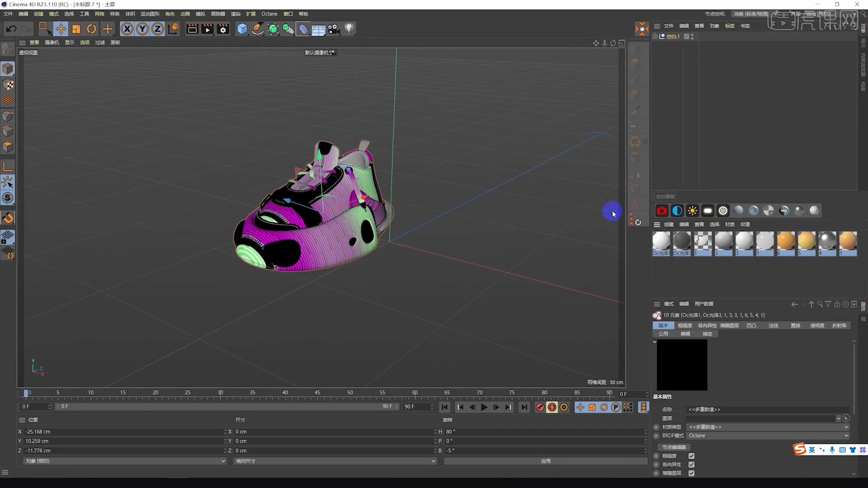Switch to the 凹凸 material tab
Viewport: 868px width, 488px height.
pyautogui.click(x=751, y=325)
